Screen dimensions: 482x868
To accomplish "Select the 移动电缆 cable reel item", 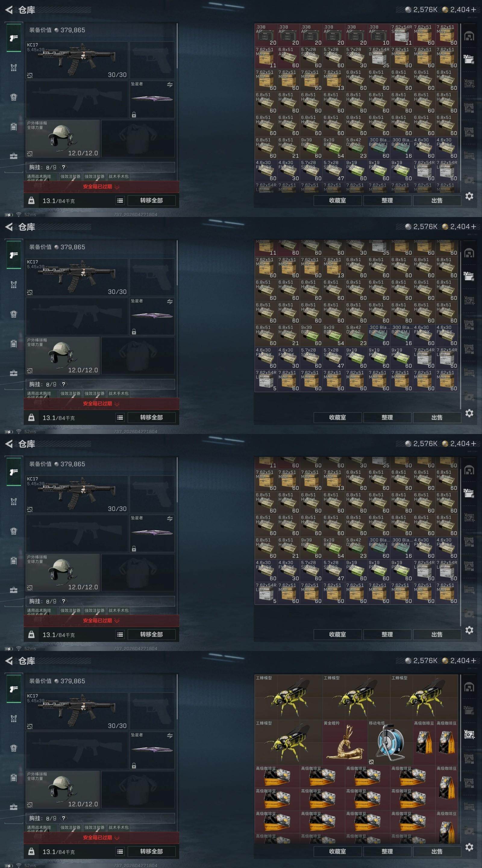I will (x=390, y=742).
